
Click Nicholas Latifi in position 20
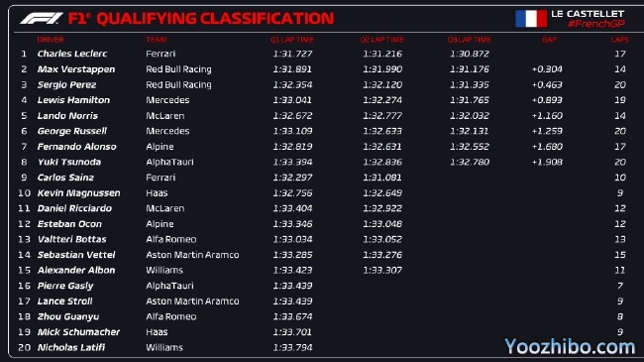71,347
